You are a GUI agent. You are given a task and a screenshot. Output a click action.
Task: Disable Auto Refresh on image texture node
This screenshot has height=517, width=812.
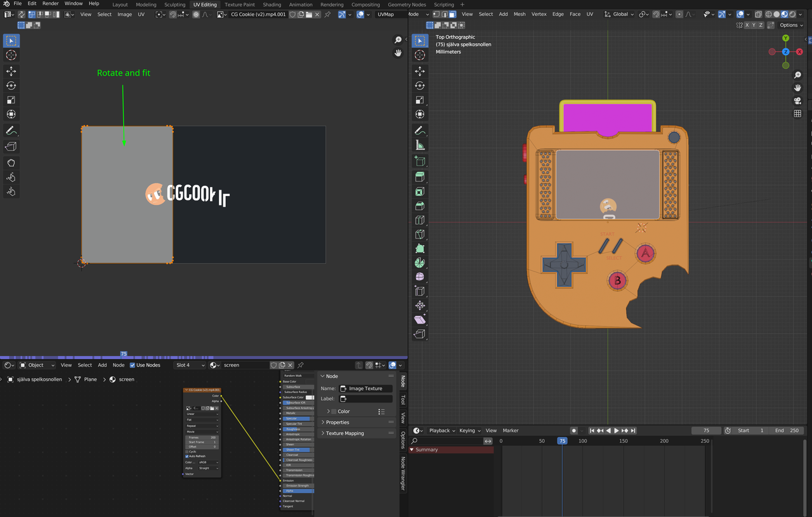pyautogui.click(x=187, y=456)
